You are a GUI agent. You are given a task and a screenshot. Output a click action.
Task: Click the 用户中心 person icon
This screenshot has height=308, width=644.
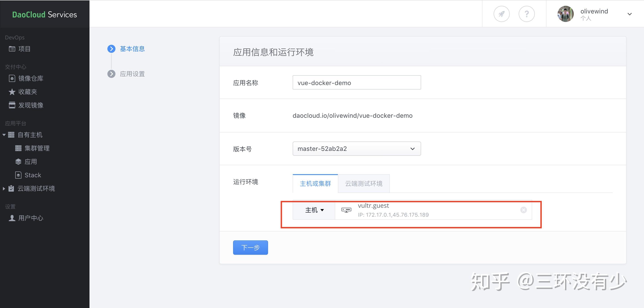(12, 218)
